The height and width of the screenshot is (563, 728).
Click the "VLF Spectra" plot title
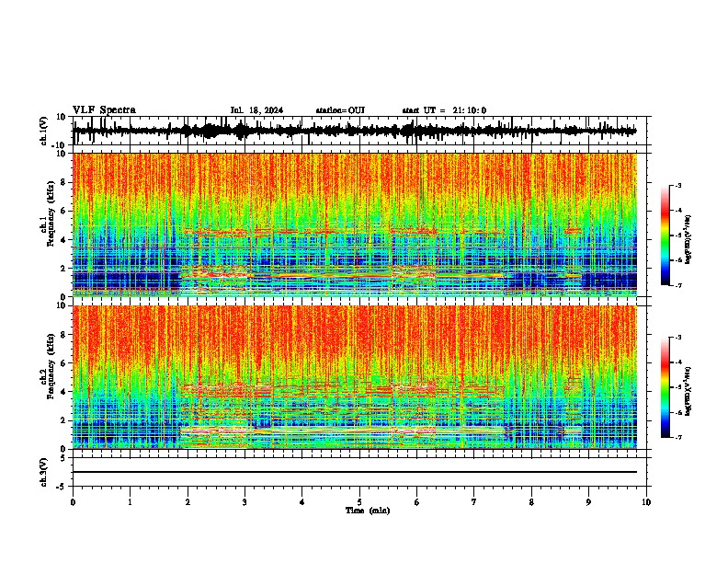coord(104,110)
